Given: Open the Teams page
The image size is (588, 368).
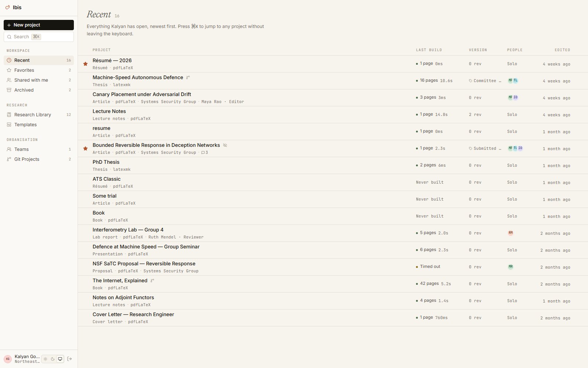Looking at the screenshot, I should [x=39, y=149].
